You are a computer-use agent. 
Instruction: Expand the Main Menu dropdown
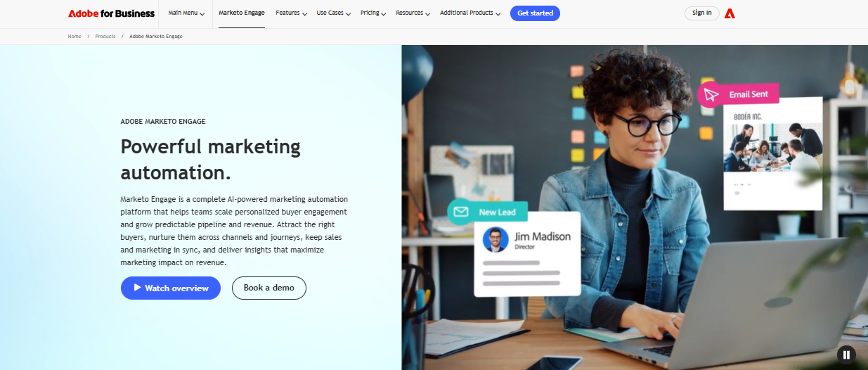[186, 13]
